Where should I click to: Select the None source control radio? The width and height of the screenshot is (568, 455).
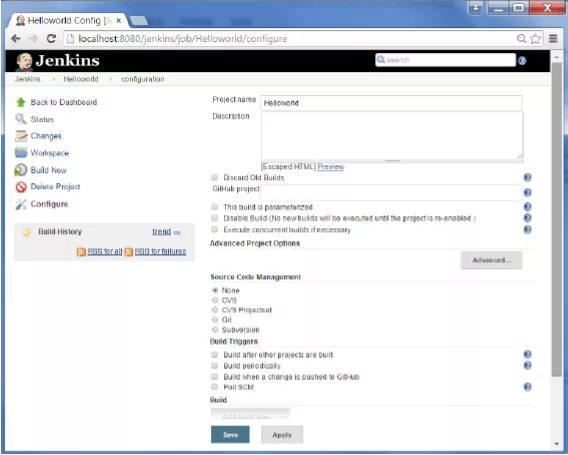[215, 290]
